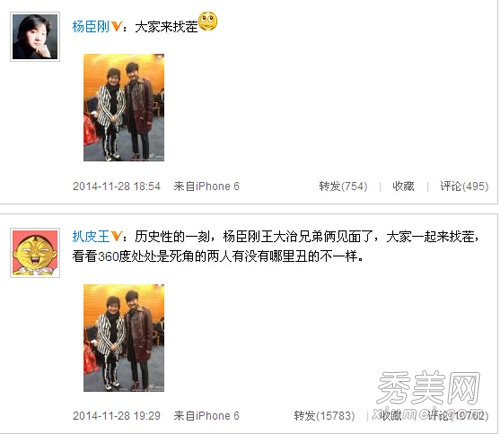
Task: Click the orange verified V badge beside 杨臣刚
Action: (x=116, y=26)
